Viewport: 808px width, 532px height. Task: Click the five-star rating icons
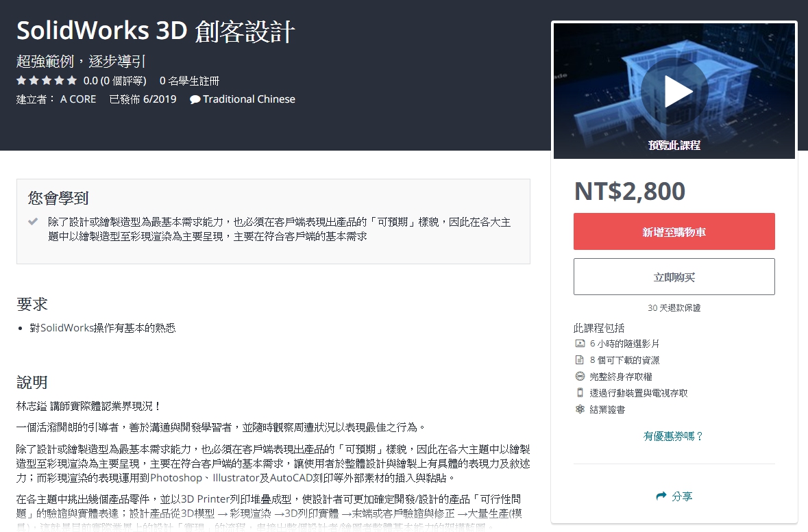click(47, 80)
